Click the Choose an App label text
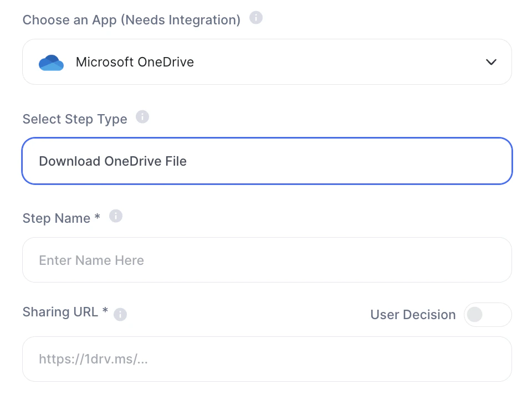The width and height of the screenshot is (532, 410). coord(131,20)
